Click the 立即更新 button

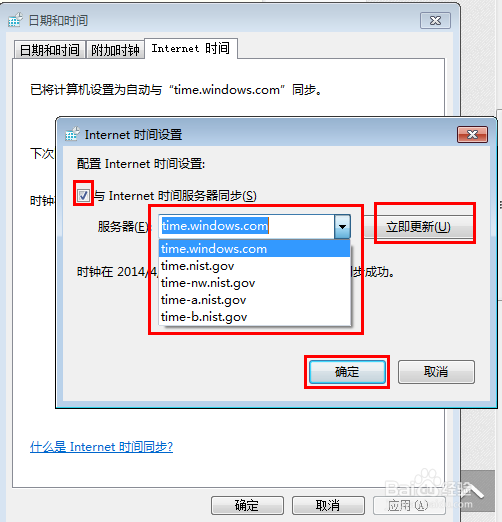coord(418,227)
